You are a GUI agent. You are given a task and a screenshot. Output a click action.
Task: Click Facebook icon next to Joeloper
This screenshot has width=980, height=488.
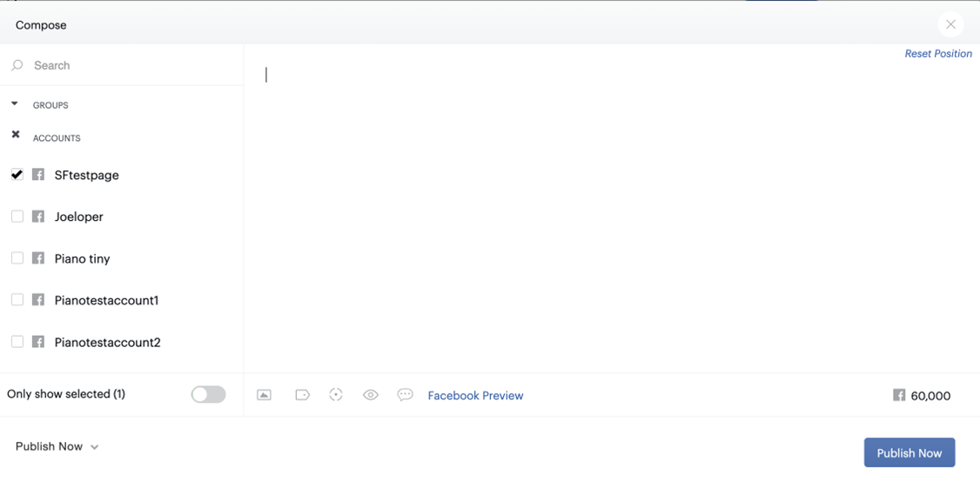point(38,217)
